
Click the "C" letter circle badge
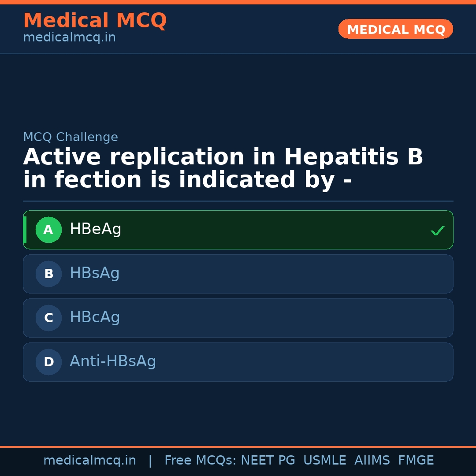pyautogui.click(x=48, y=318)
